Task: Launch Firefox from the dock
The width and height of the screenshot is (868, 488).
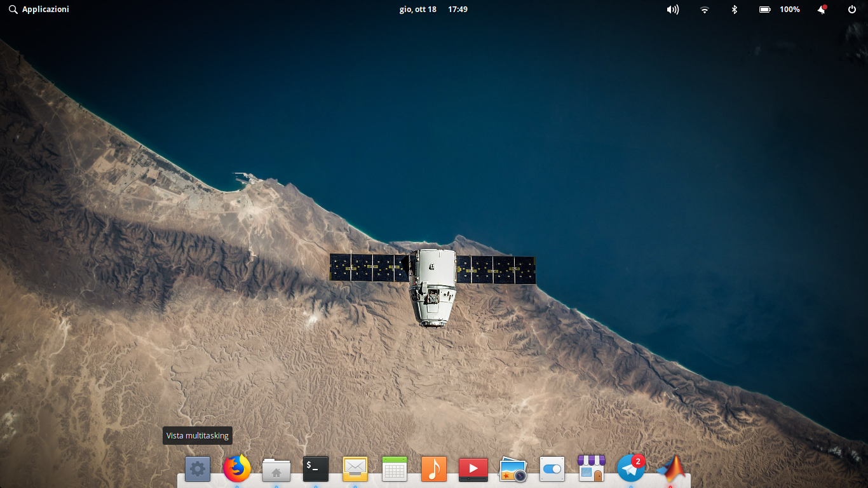Action: (x=237, y=469)
